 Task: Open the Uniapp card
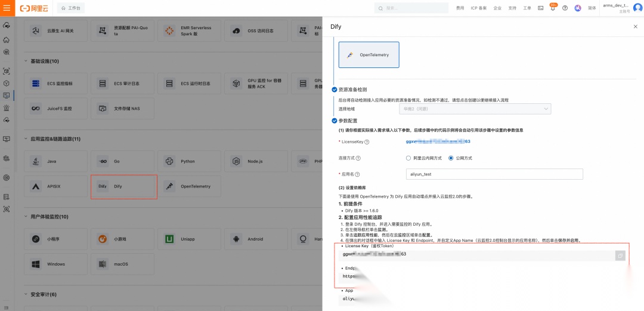point(189,239)
